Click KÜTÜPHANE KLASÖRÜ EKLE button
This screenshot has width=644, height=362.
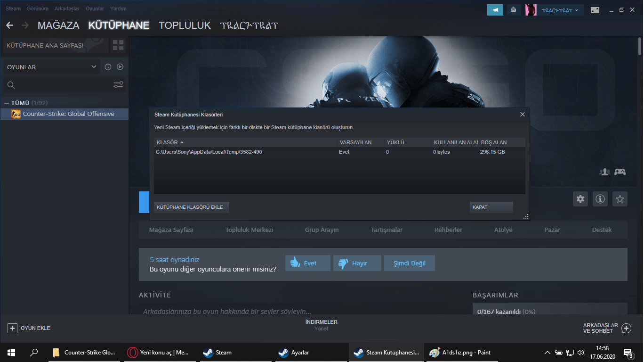[191, 207]
